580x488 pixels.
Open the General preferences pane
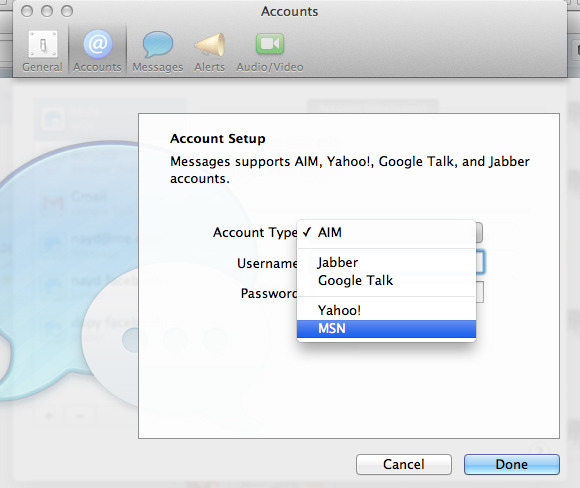pyautogui.click(x=42, y=51)
